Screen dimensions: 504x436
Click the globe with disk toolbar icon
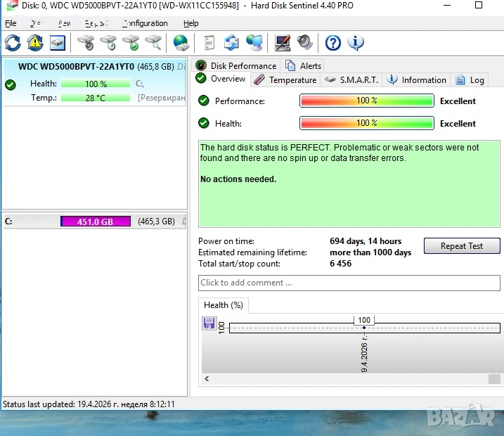coord(181,43)
